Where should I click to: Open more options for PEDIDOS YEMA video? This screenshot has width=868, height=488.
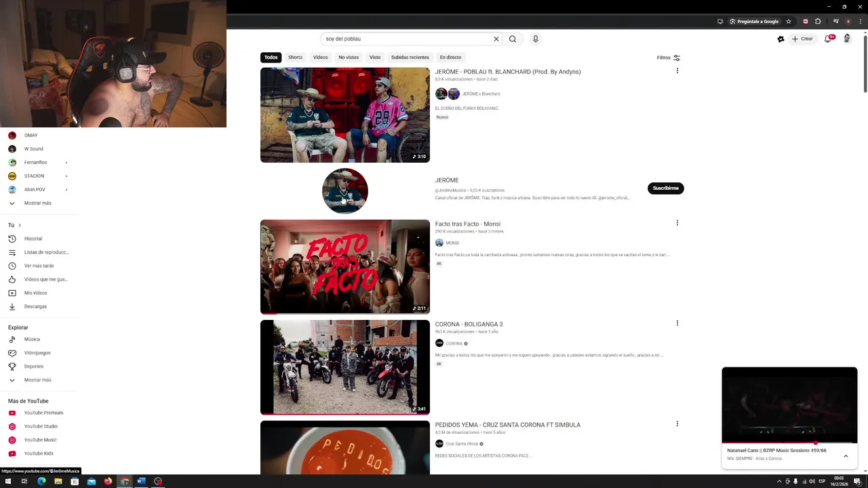pyautogui.click(x=677, y=424)
